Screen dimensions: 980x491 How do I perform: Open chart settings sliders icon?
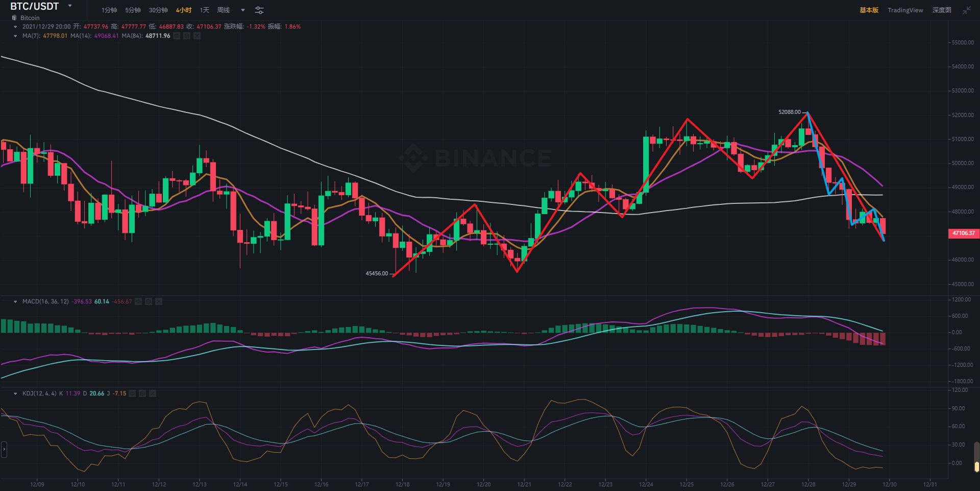[x=259, y=10]
